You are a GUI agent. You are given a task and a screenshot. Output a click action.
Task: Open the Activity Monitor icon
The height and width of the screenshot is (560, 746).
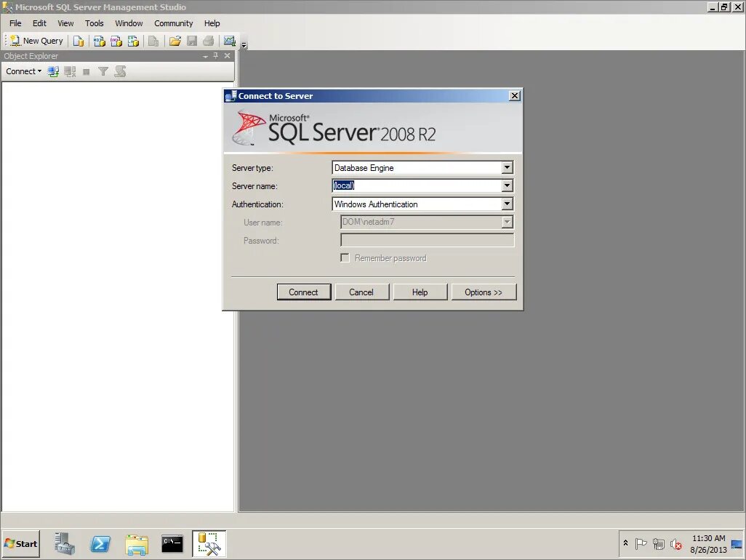tap(230, 41)
